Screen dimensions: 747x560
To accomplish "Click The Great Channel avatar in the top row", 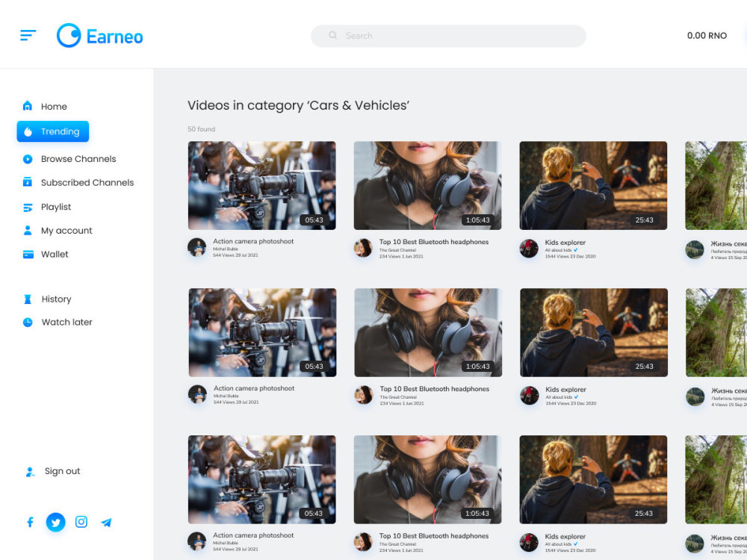I will tap(363, 248).
